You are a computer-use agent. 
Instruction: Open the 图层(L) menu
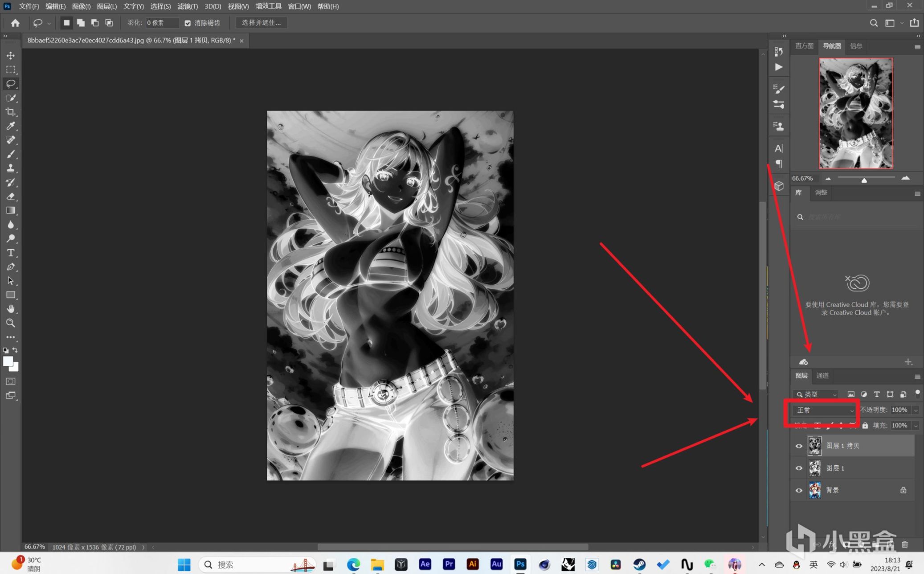click(x=107, y=6)
